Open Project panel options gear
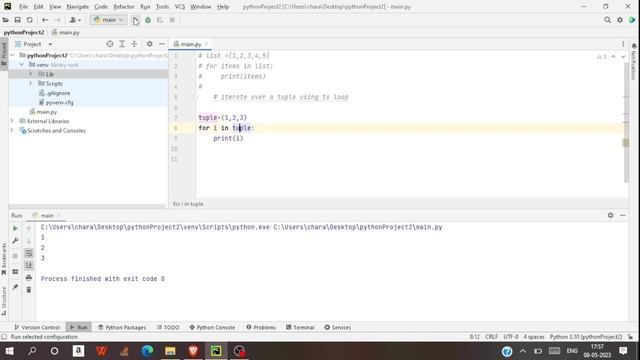This screenshot has height=360, width=640. click(x=149, y=44)
